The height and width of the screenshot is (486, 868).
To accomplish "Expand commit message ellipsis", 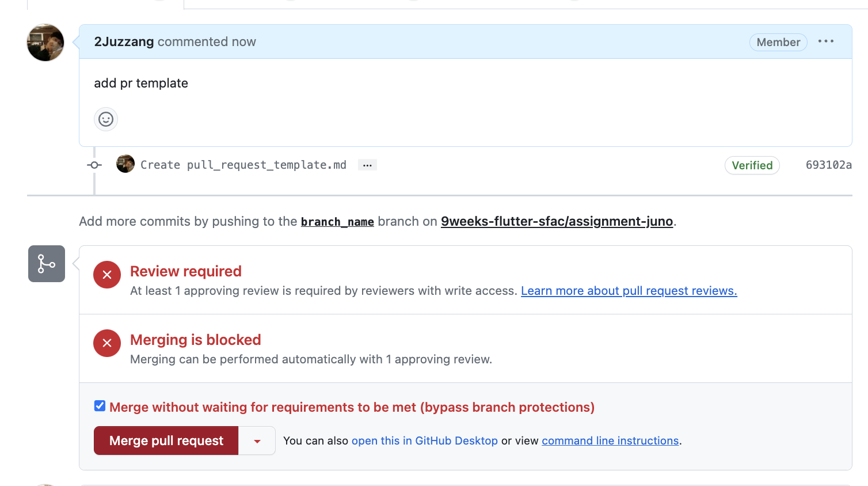I will 367,165.
